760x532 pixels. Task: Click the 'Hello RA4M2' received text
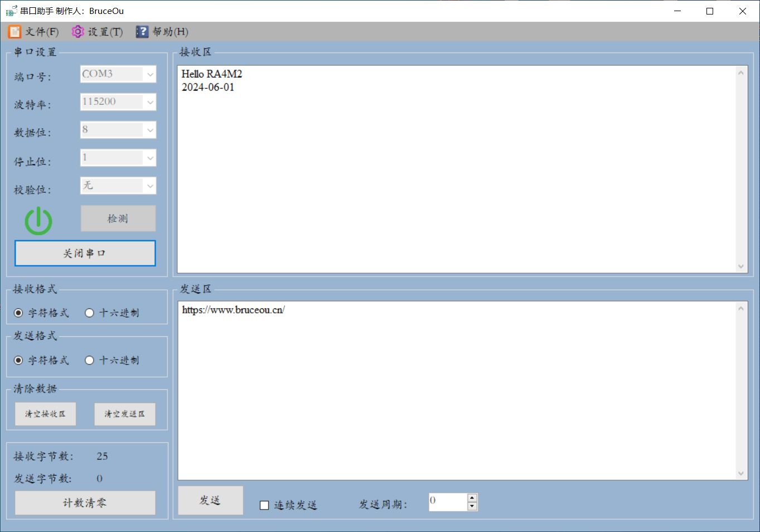[x=212, y=74]
